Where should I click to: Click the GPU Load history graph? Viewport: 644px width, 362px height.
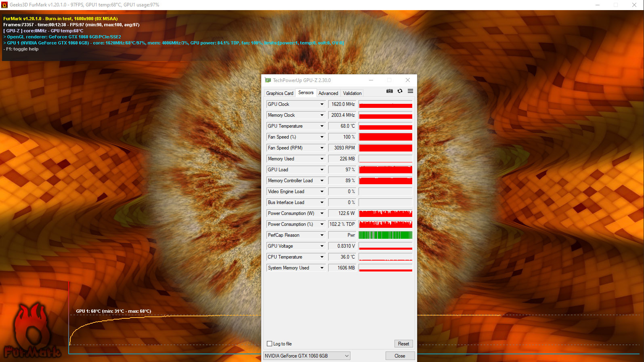(386, 170)
